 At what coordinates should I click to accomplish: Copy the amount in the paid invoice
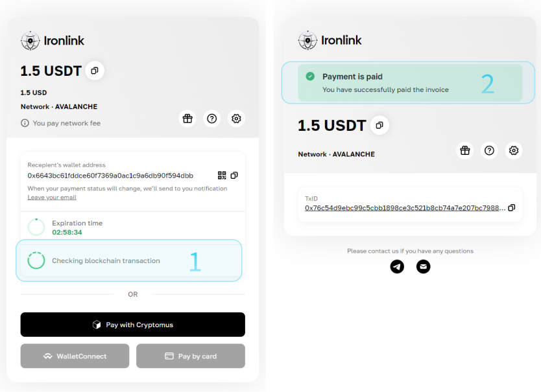379,125
